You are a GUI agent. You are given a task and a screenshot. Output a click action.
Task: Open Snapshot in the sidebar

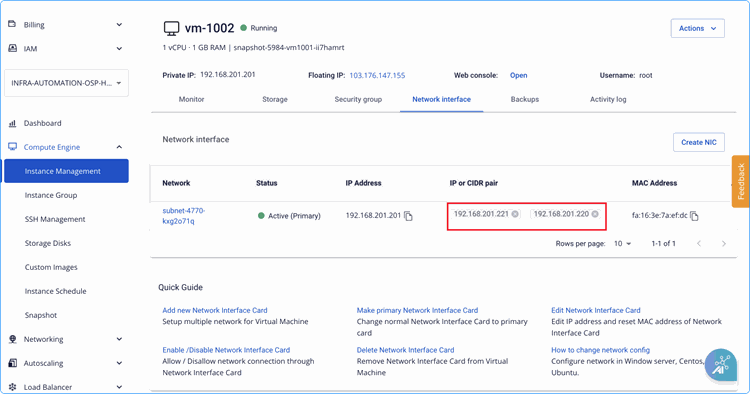(41, 315)
